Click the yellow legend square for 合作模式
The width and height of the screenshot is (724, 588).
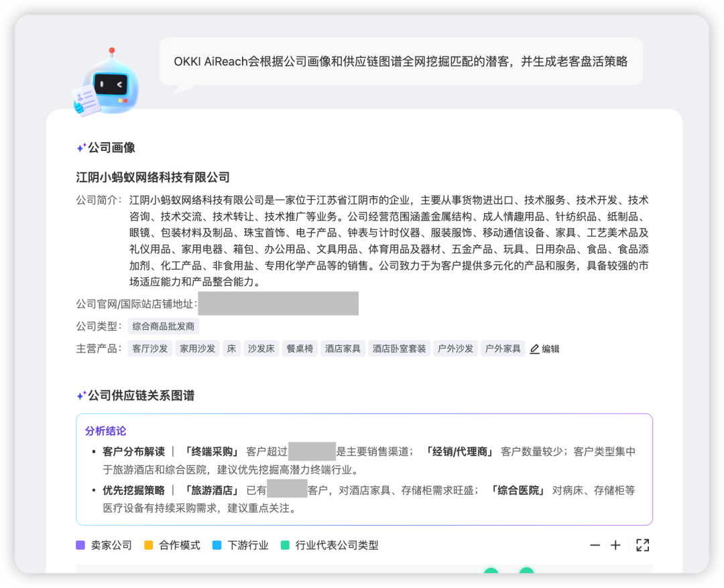coord(149,545)
